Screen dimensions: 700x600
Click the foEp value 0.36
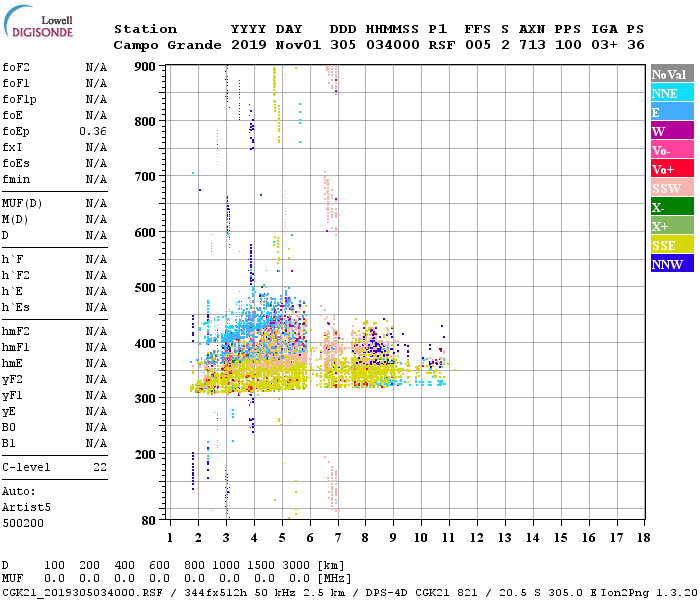(x=93, y=131)
